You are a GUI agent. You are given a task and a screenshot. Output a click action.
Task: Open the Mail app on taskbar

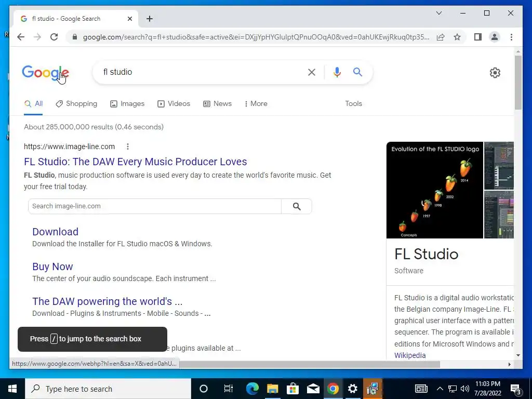click(x=313, y=389)
